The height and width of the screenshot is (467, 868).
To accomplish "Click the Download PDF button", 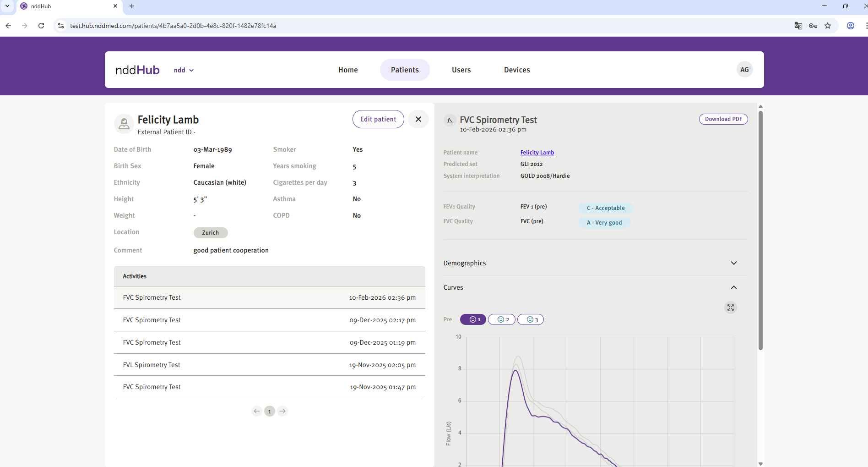I will [x=723, y=119].
